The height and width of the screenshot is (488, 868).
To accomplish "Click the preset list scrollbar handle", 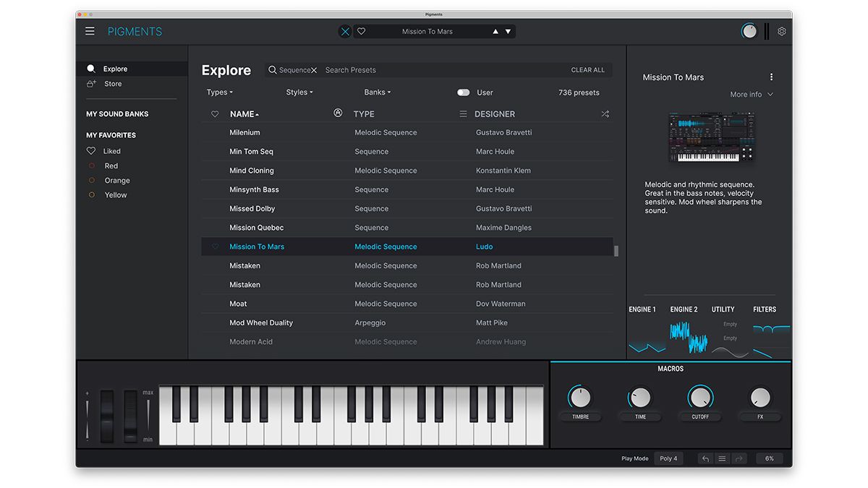I will [616, 251].
